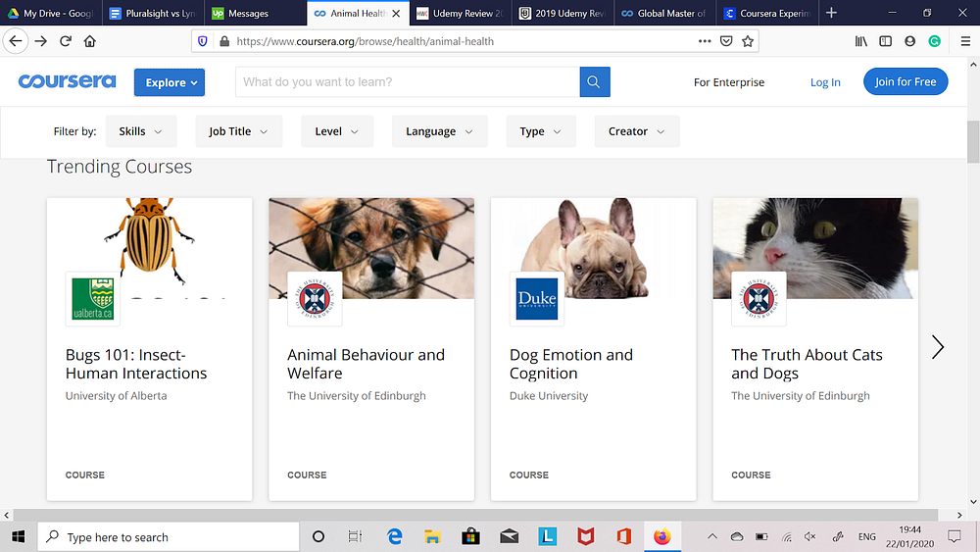Open Dog Emotion and Cognition course
The image size is (980, 552).
tap(570, 364)
